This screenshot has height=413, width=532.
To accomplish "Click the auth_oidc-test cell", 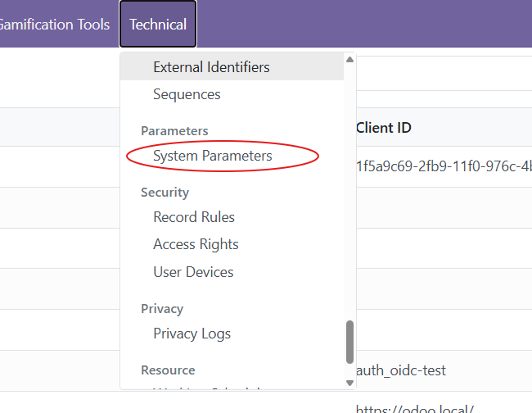I will coord(401,370).
